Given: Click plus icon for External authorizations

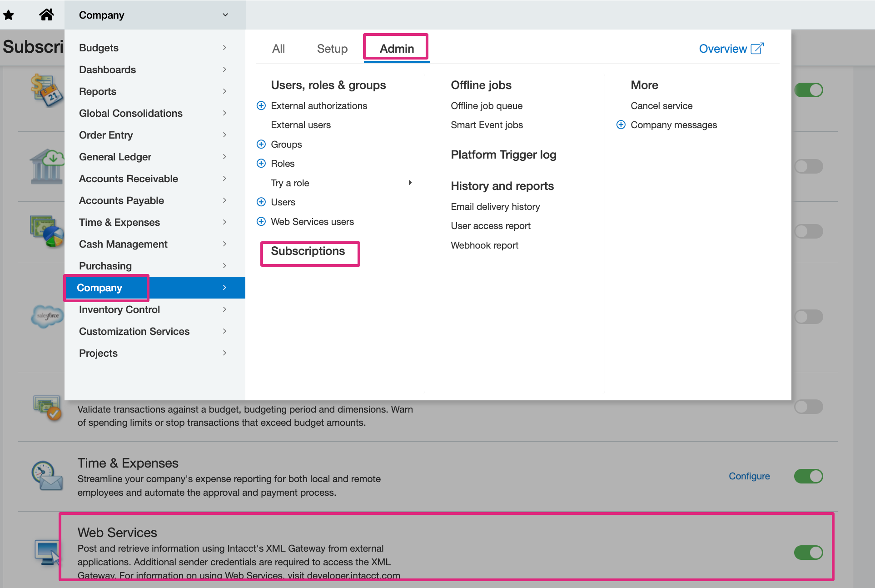Looking at the screenshot, I should coord(261,106).
